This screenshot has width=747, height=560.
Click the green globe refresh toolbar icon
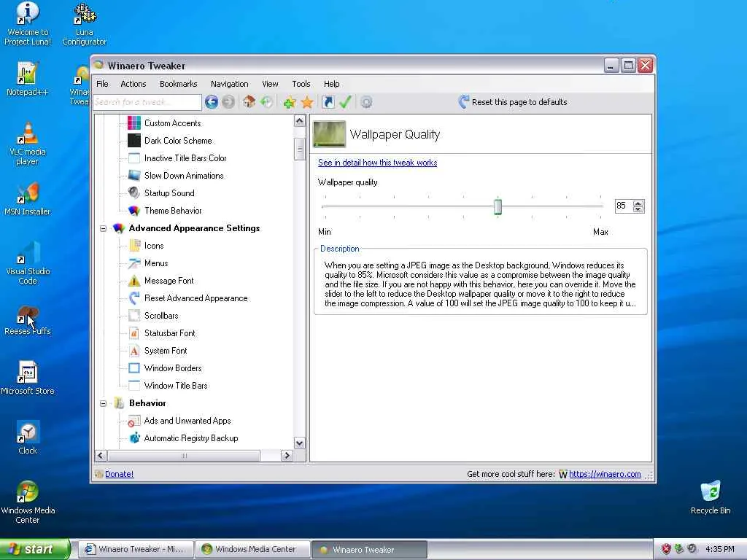pos(266,102)
